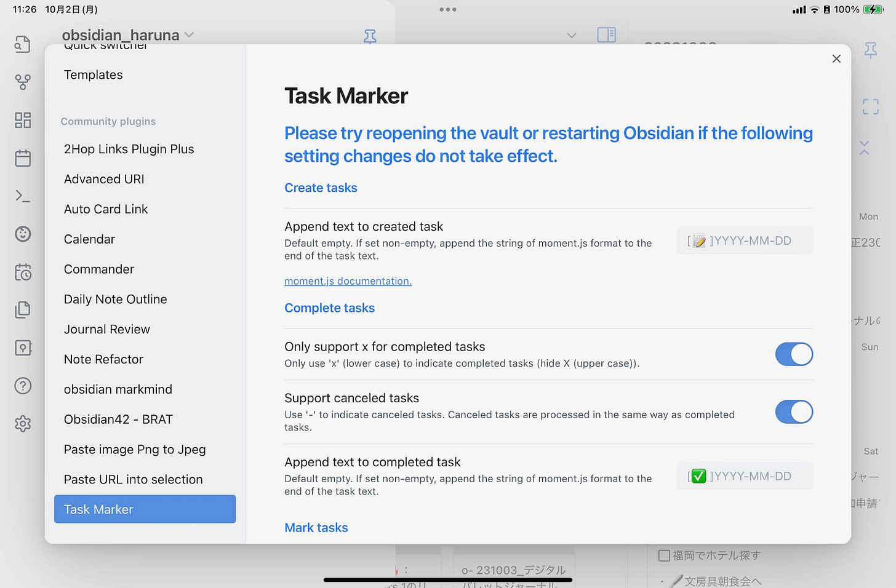Tap the three dots at top center

[x=448, y=9]
